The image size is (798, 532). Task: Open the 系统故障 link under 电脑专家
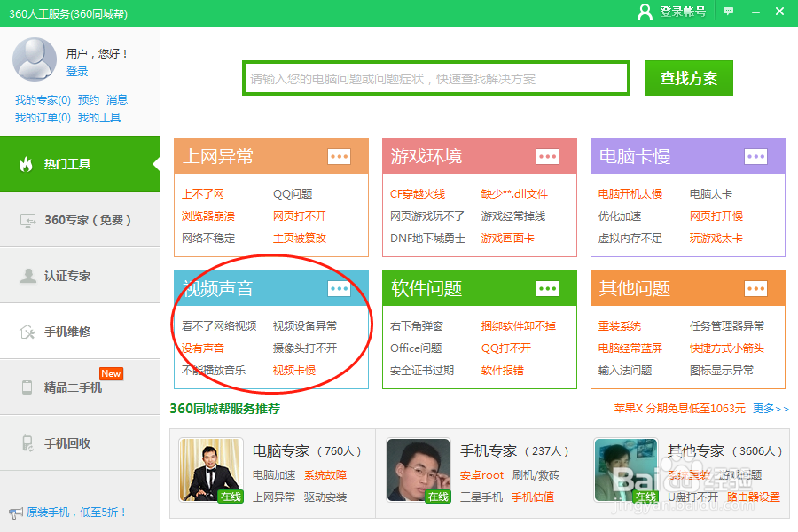[325, 475]
